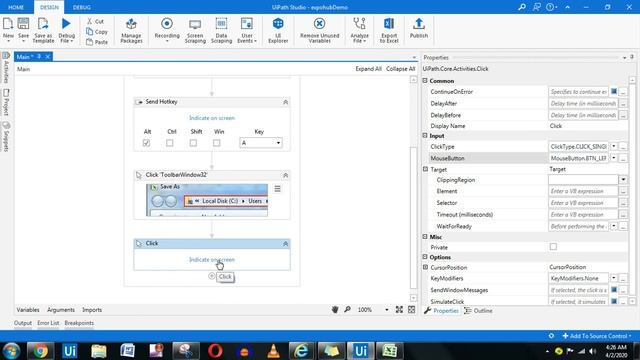Start Debug File
Viewport: 640px width, 360px height.
(x=67, y=30)
